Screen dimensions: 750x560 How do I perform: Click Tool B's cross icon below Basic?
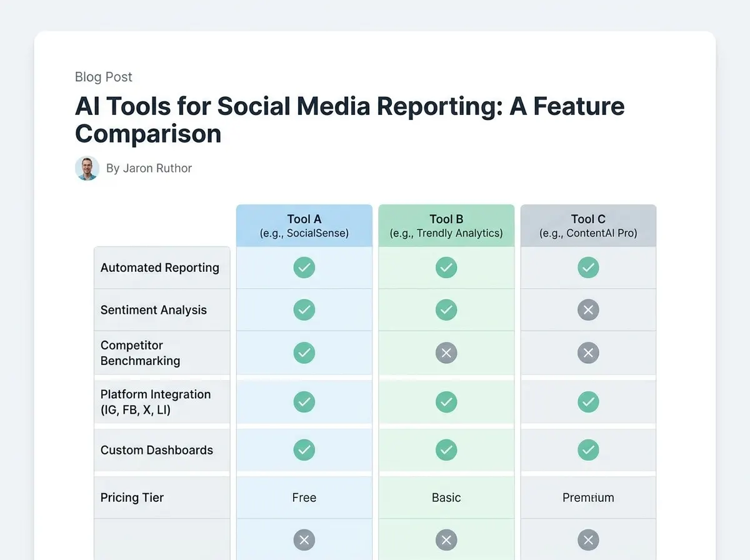pos(446,539)
